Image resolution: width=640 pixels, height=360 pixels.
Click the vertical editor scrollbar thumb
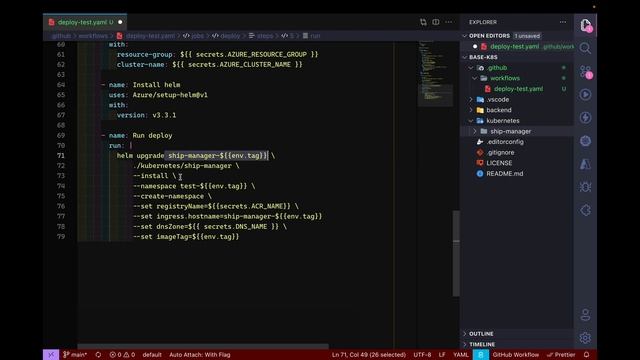tap(456, 253)
